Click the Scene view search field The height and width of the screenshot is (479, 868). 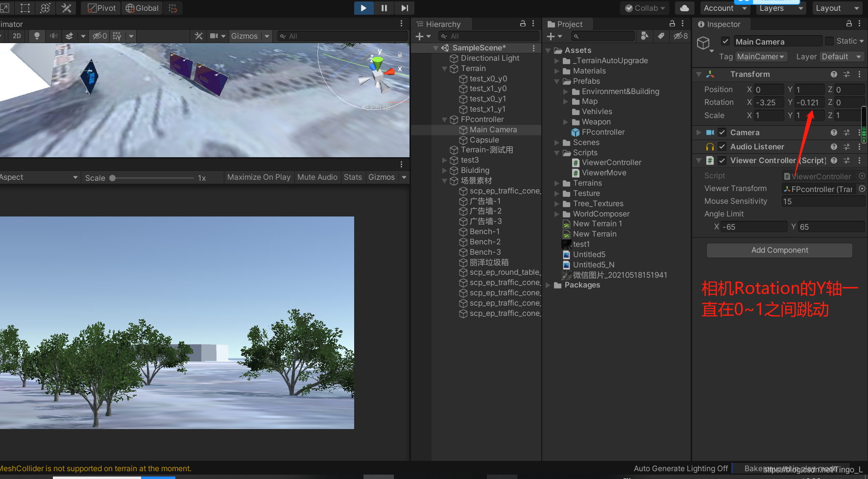(343, 36)
